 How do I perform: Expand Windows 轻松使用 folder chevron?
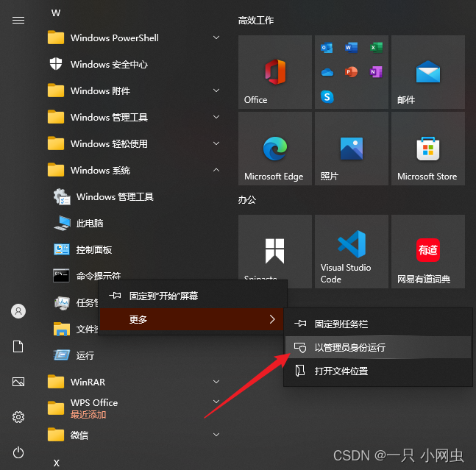click(216, 143)
